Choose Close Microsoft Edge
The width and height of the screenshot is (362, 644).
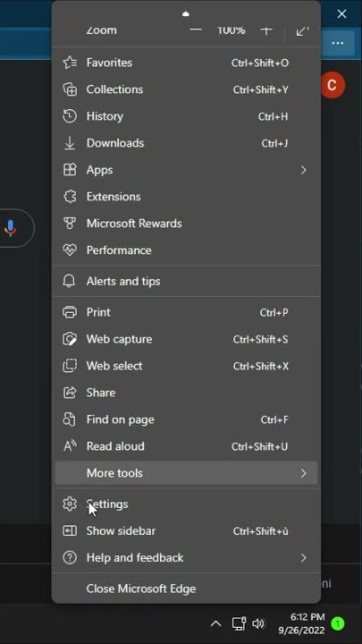[186, 589]
